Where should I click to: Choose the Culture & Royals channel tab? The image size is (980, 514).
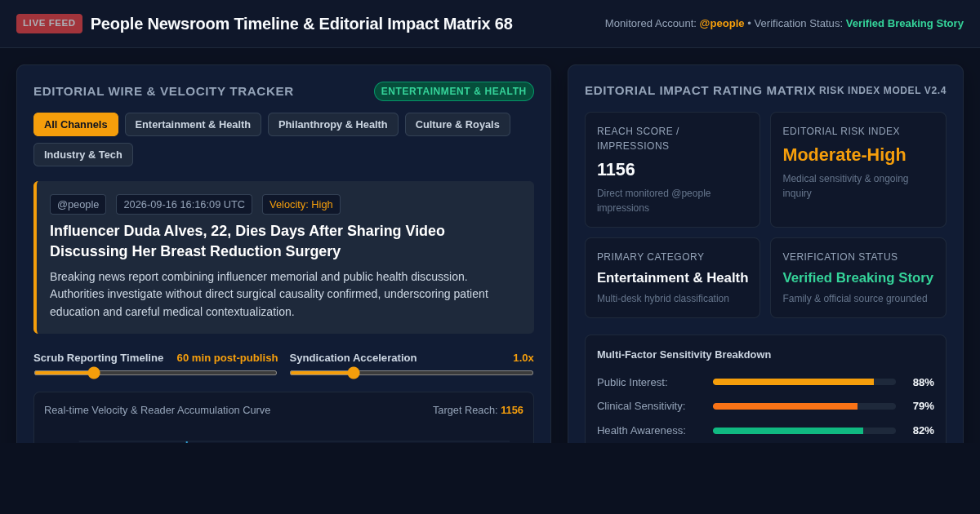457,124
